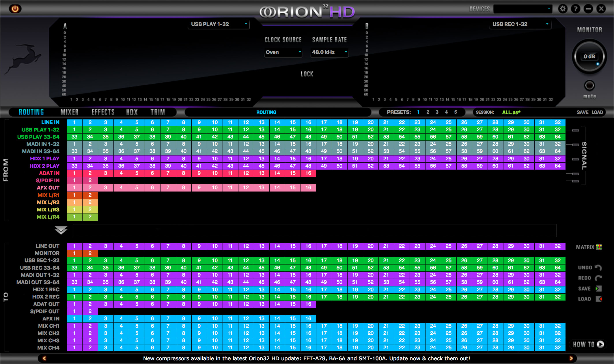Click the update news ticker message

click(307, 358)
